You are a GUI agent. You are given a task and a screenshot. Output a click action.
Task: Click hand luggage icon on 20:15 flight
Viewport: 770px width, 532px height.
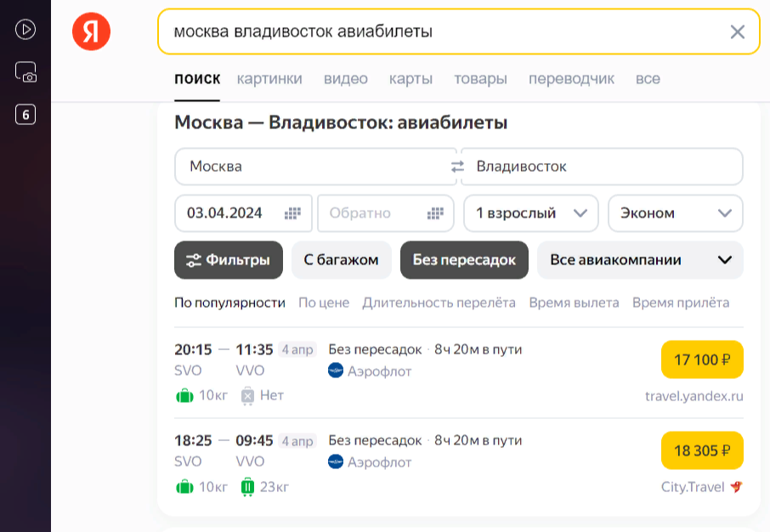click(184, 395)
